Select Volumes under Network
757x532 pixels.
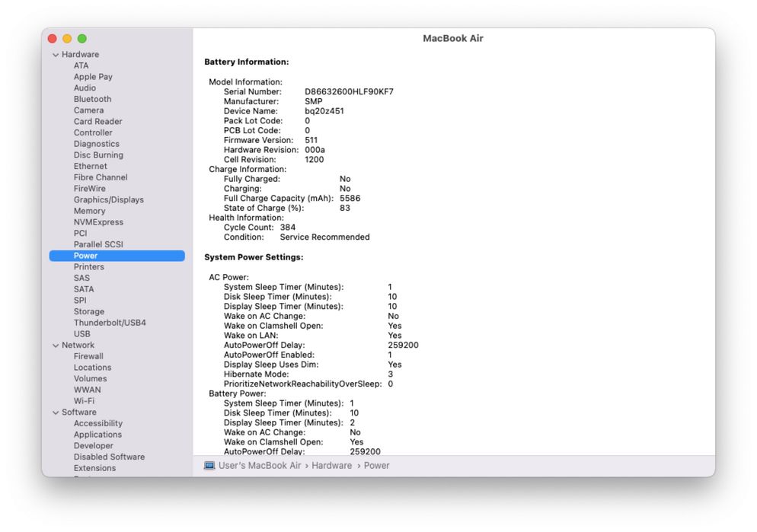tap(91, 378)
